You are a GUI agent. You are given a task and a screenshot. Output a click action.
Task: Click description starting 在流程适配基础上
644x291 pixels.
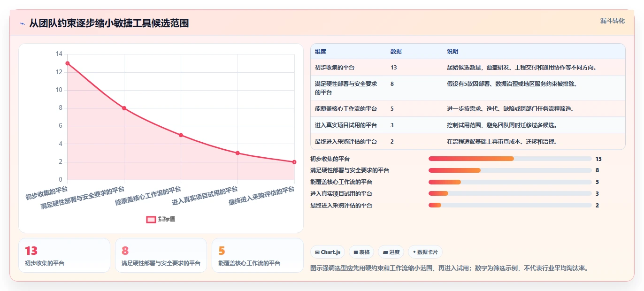[x=502, y=142]
